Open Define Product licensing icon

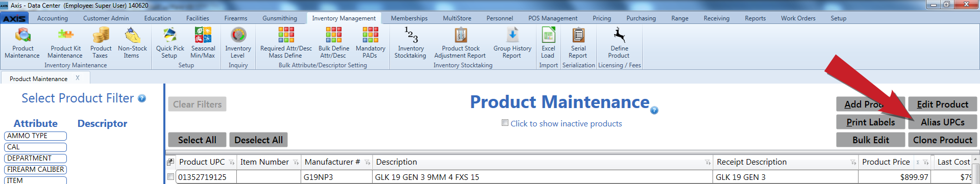click(x=619, y=43)
